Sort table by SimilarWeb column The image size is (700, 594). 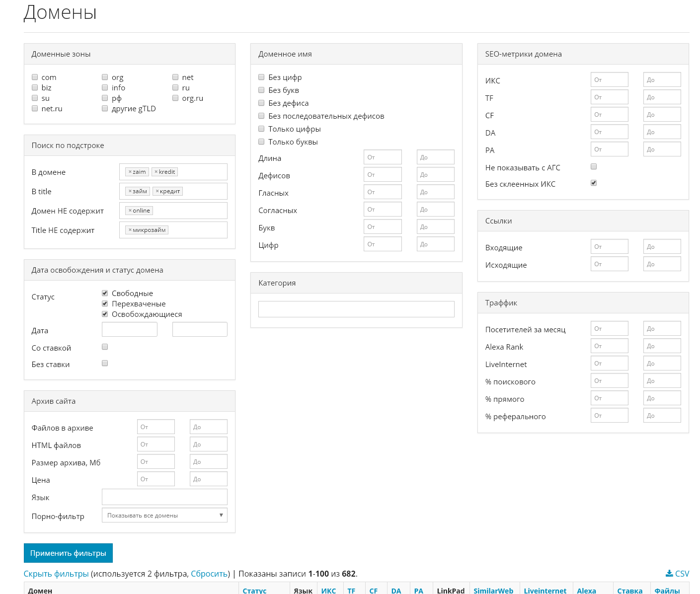click(493, 590)
